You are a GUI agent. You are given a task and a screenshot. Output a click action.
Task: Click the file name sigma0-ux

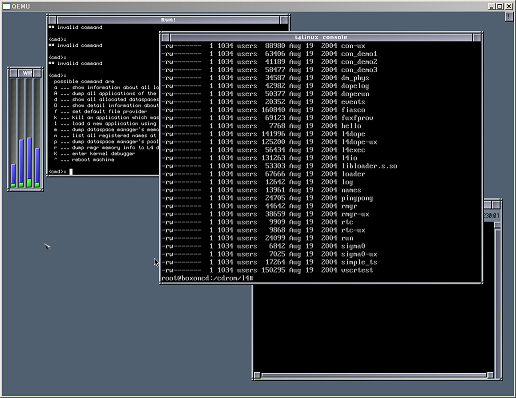click(359, 254)
